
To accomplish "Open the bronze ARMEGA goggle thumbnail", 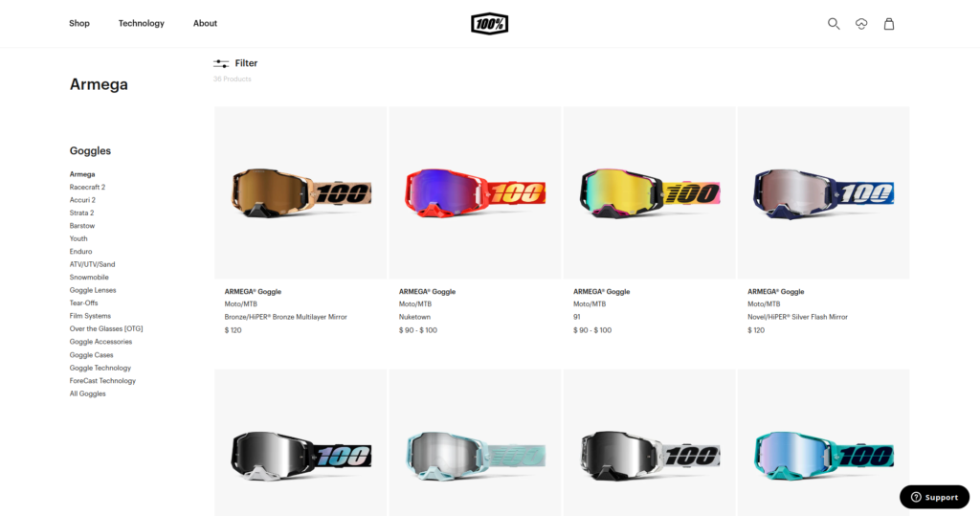I will (x=301, y=192).
